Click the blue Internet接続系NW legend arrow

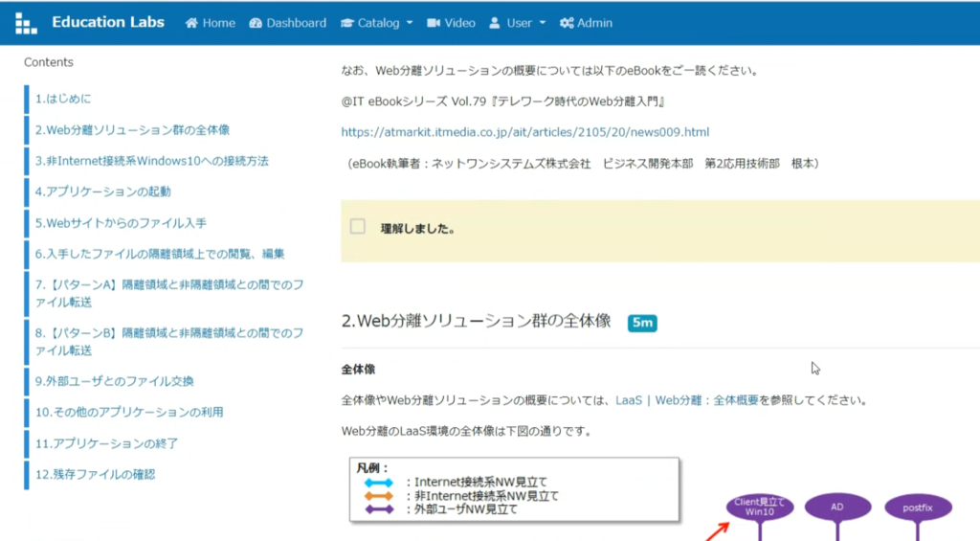pyautogui.click(x=379, y=483)
